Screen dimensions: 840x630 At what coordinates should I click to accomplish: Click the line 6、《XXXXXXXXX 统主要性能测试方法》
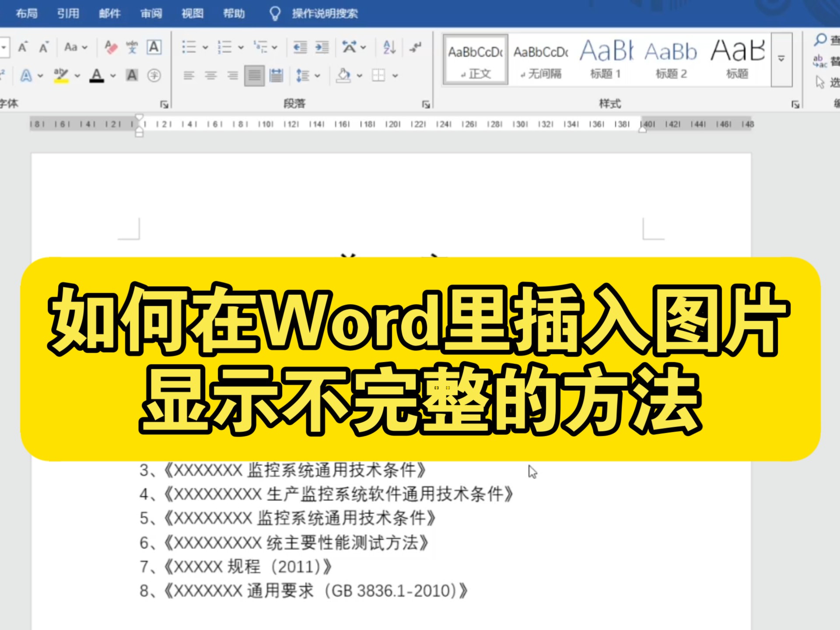[284, 542]
